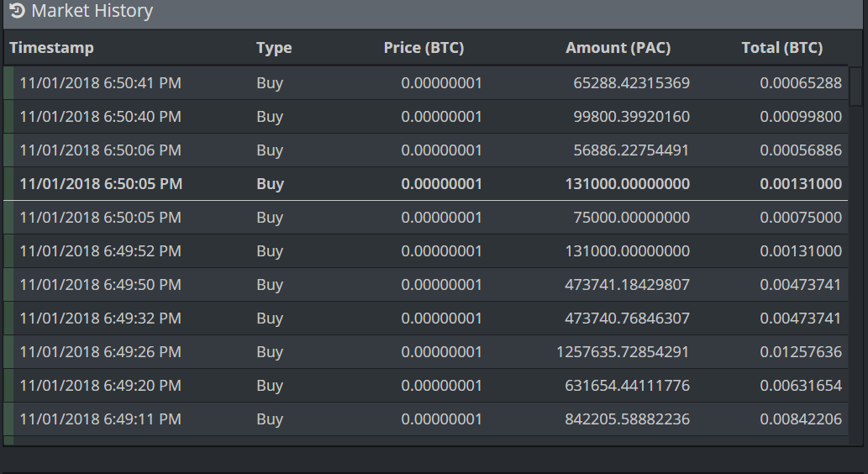Viewport: 868px width, 474px height.
Task: Click the Market History clock icon
Action: point(17,11)
